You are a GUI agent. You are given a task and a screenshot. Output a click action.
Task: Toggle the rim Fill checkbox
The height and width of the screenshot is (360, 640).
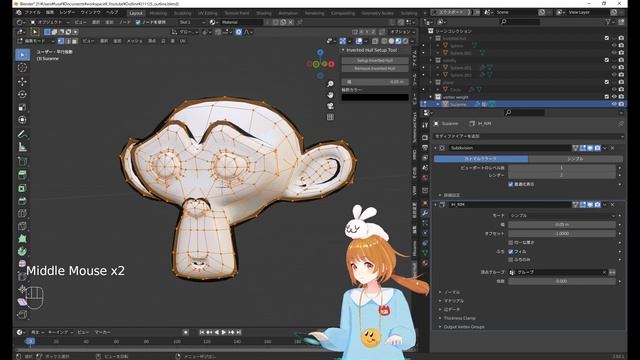pos(511,251)
